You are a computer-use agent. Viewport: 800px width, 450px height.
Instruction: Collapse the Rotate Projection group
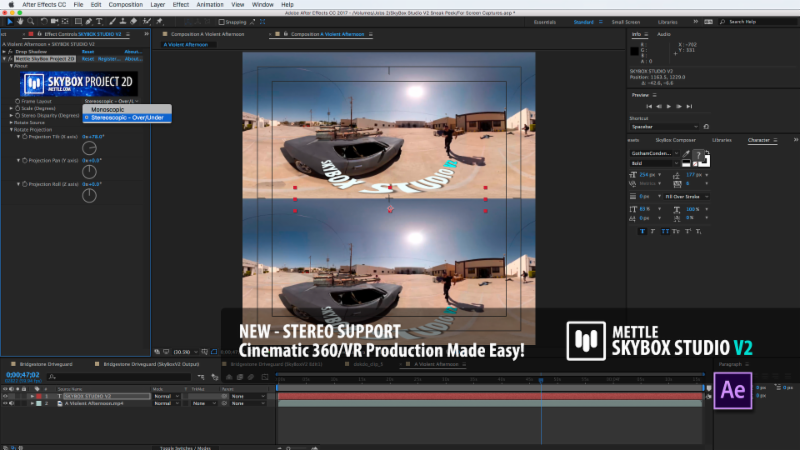pos(11,128)
